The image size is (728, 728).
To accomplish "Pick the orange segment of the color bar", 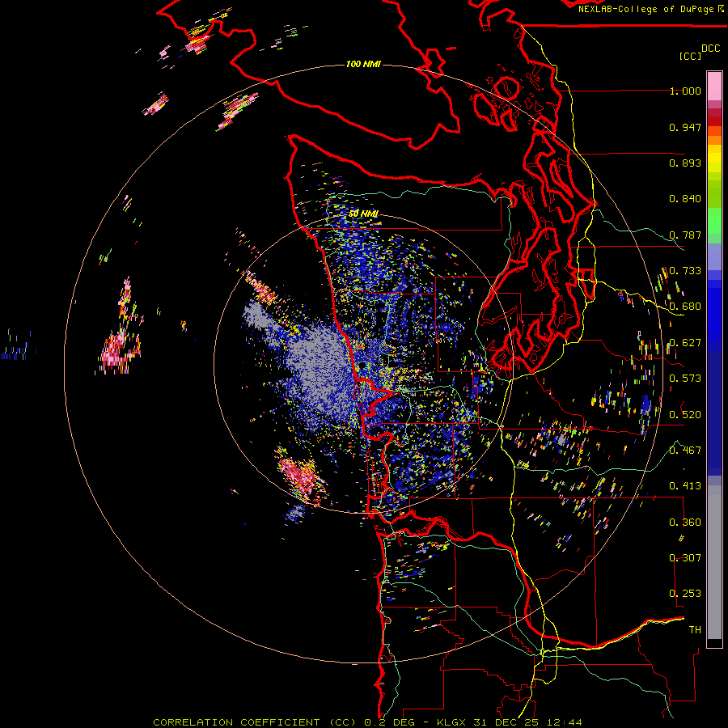I will pos(714,140).
